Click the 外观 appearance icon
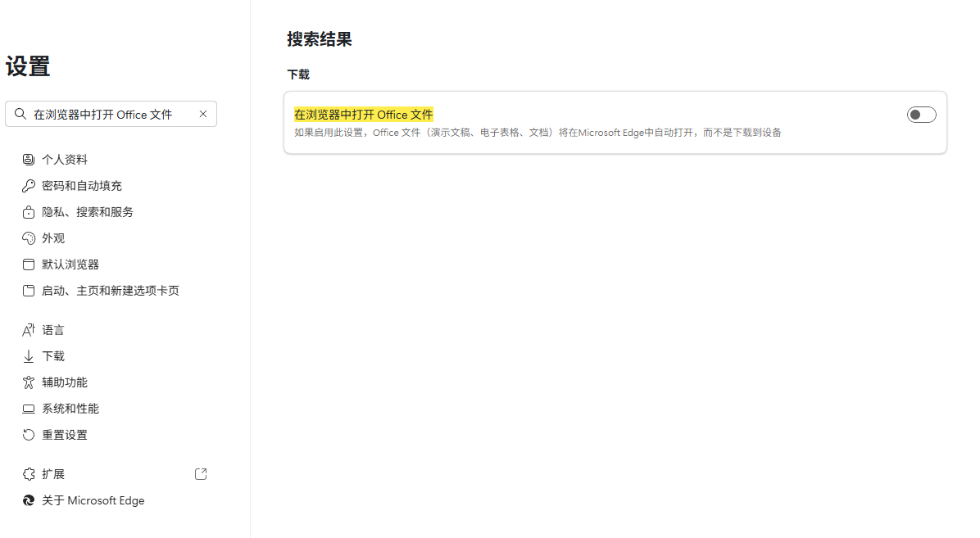Viewport: 980px width, 538px height. pos(29,237)
